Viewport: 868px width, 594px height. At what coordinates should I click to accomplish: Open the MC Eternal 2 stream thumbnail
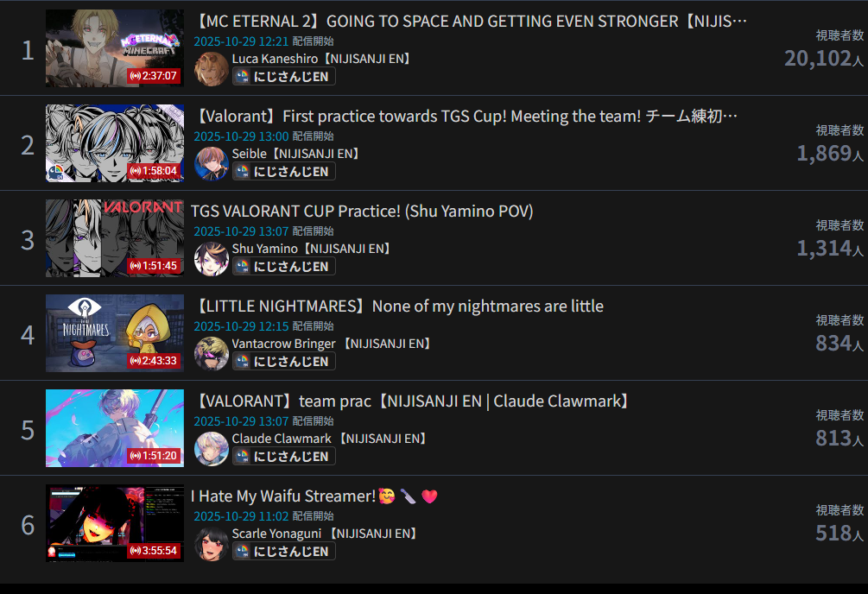pos(115,48)
